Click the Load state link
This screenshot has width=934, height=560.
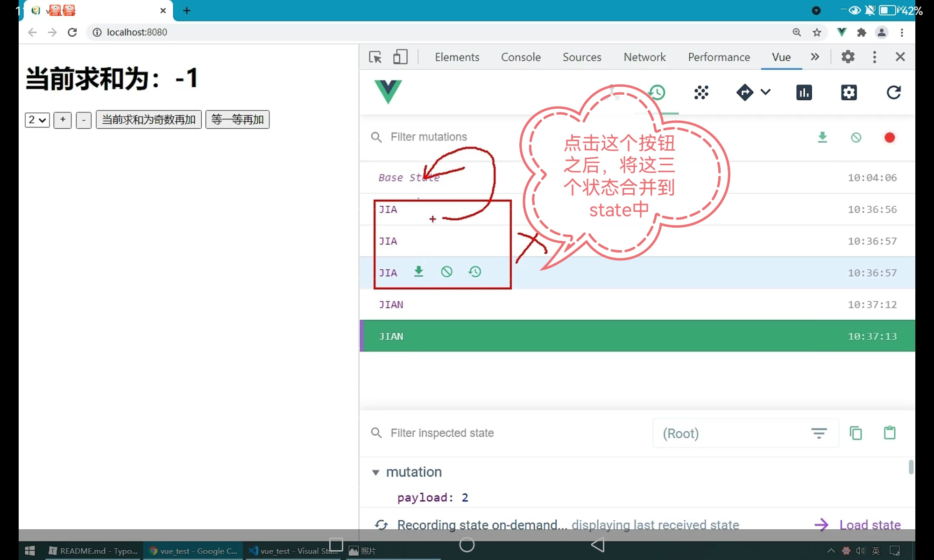[869, 525]
